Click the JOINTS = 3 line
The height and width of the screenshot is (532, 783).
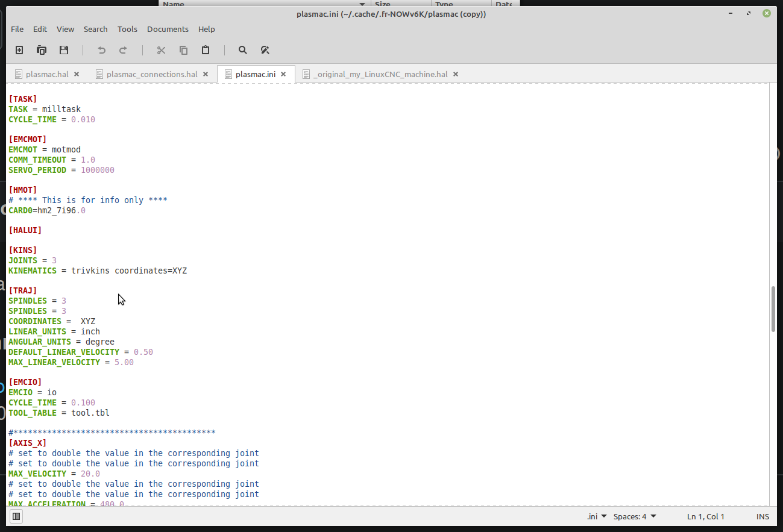[33, 260]
